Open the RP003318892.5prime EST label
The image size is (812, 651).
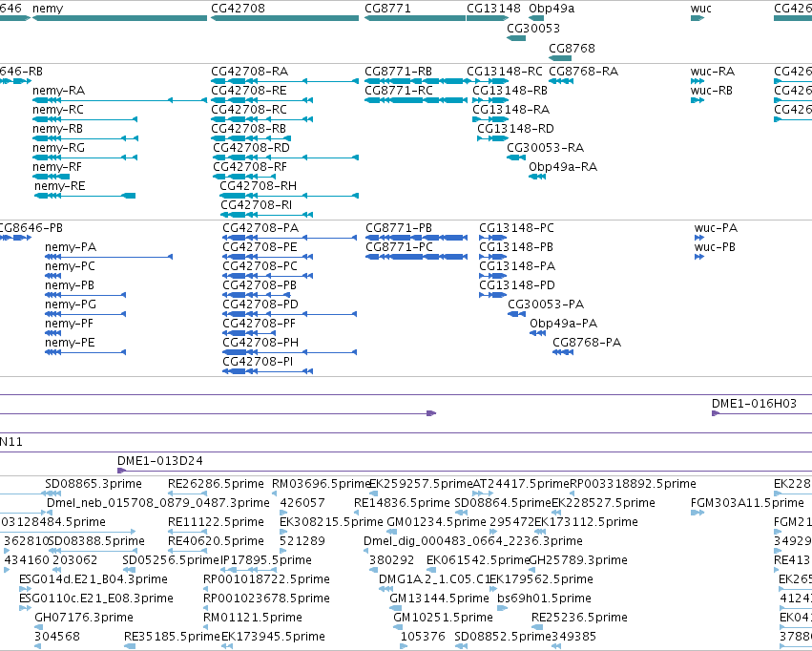633,484
